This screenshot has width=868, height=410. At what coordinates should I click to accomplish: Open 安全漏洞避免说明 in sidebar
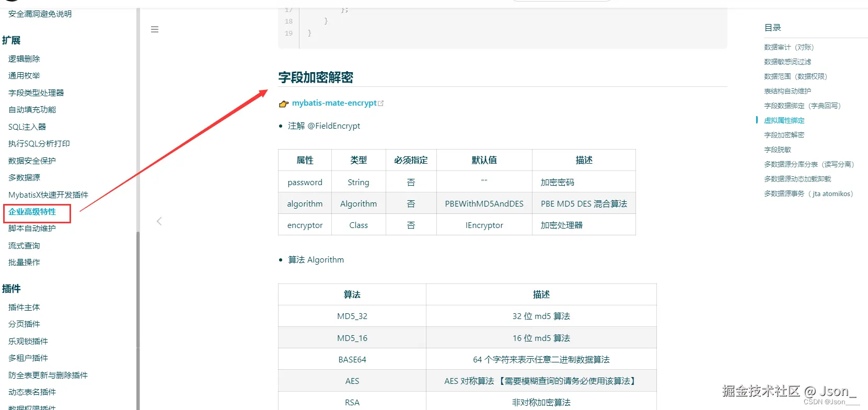40,14
